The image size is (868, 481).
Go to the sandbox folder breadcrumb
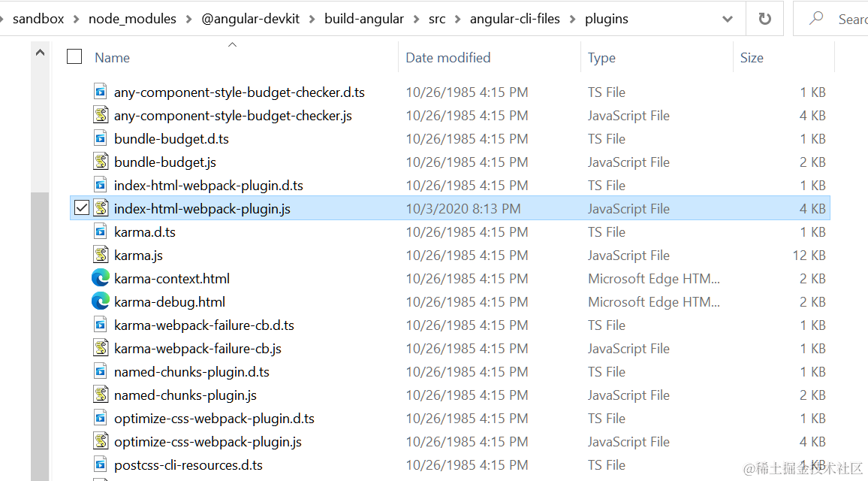point(38,19)
